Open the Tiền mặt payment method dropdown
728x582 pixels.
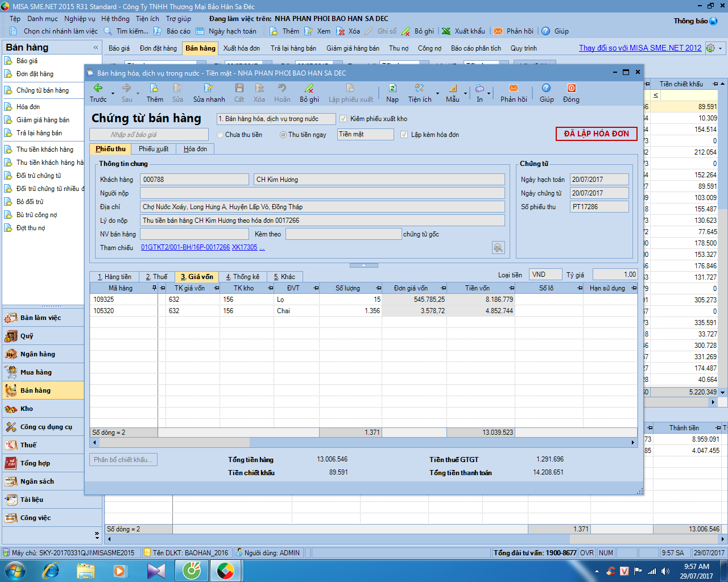(365, 134)
